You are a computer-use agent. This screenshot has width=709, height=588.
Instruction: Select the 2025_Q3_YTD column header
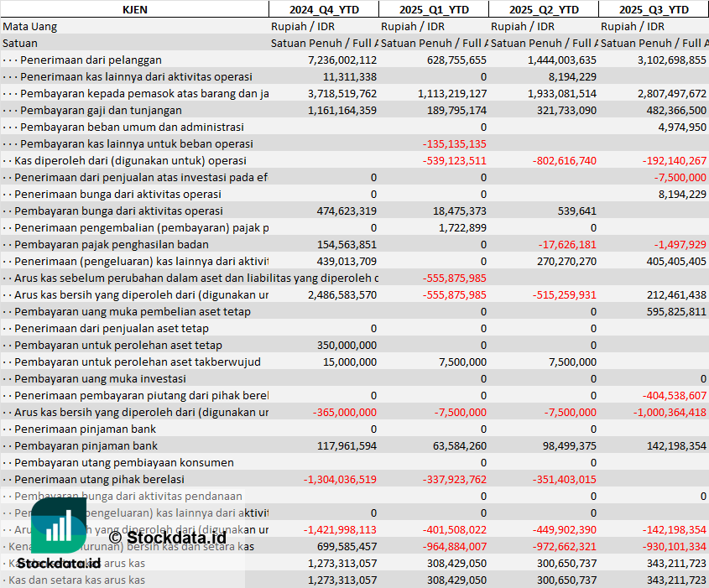(x=654, y=9)
